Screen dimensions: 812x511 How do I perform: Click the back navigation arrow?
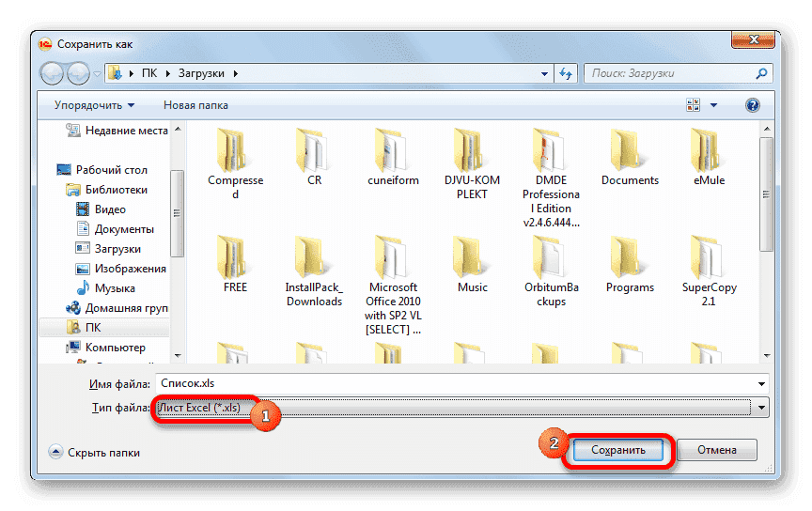pos(52,73)
